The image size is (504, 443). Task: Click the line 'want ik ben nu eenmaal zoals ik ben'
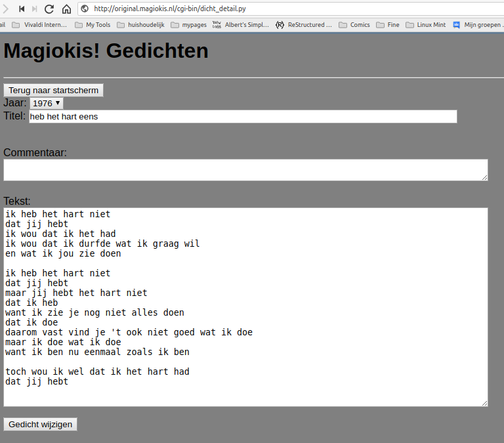tap(97, 352)
